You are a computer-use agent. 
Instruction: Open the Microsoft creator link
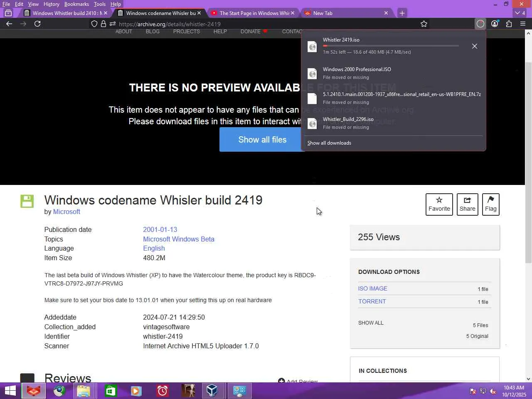pyautogui.click(x=66, y=212)
